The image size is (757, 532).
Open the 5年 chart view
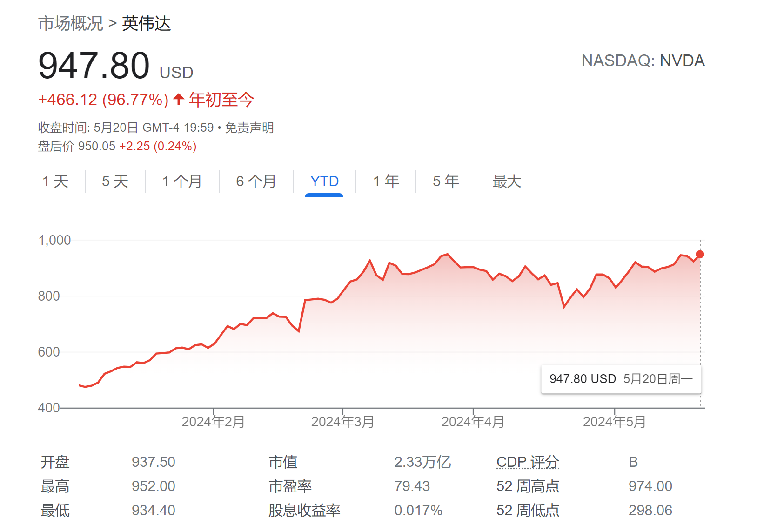click(x=445, y=182)
